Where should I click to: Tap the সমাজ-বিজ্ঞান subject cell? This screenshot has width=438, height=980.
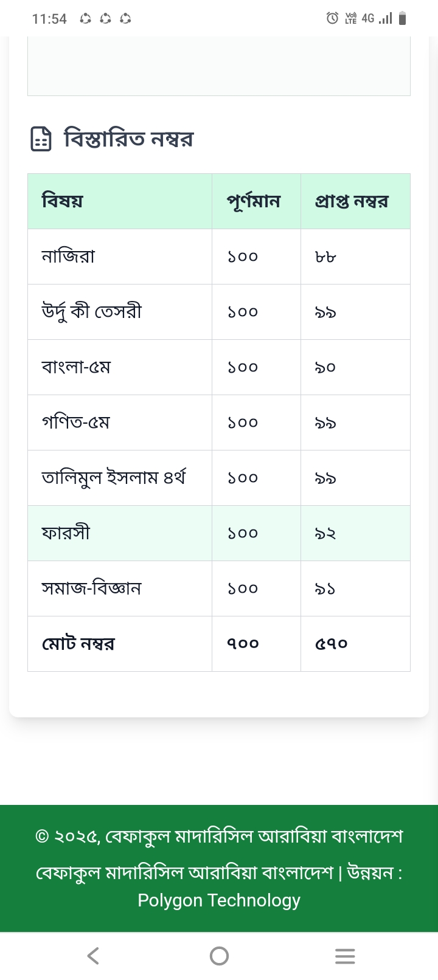pos(91,588)
